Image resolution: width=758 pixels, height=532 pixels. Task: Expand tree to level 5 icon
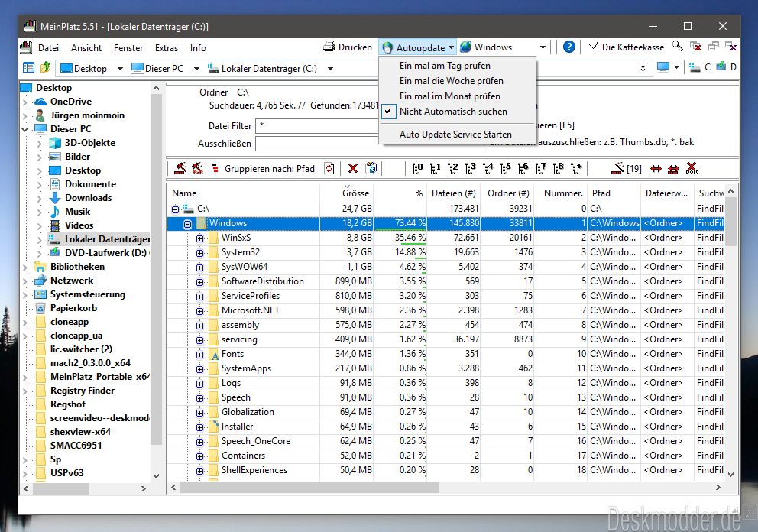pos(505,168)
